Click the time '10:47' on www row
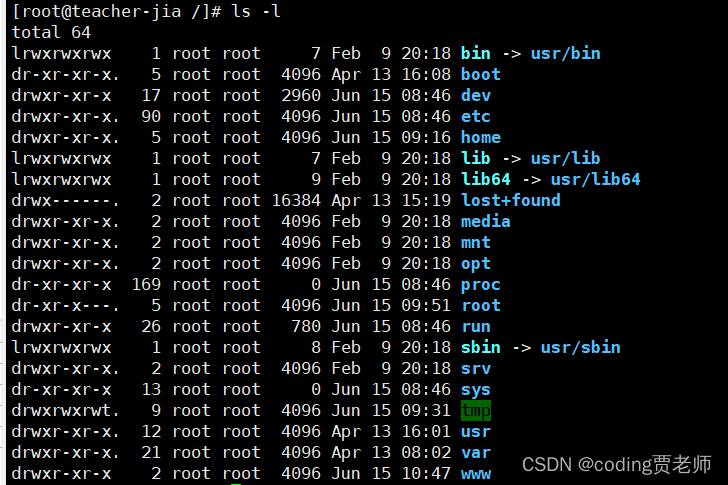This screenshot has height=485, width=728. (426, 474)
